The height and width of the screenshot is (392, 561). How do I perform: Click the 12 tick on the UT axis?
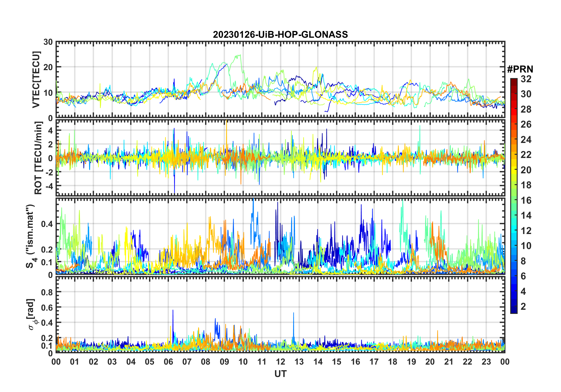(x=280, y=362)
